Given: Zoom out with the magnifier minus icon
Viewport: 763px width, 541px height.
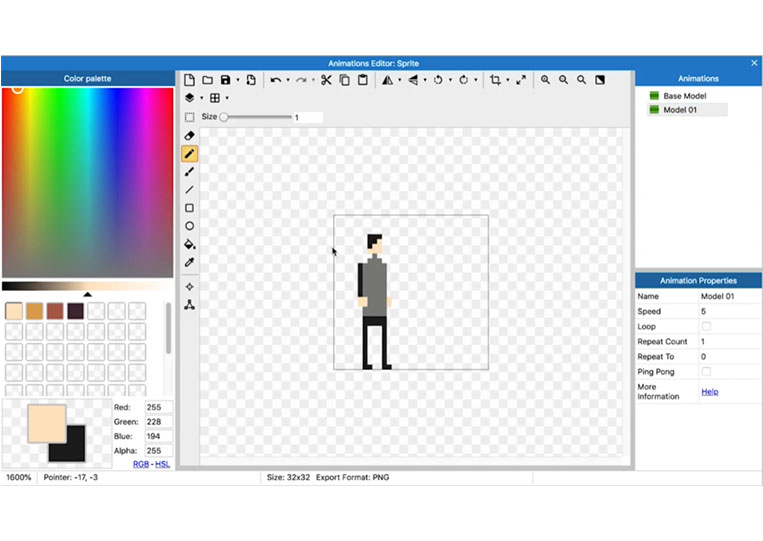Looking at the screenshot, I should point(563,80).
